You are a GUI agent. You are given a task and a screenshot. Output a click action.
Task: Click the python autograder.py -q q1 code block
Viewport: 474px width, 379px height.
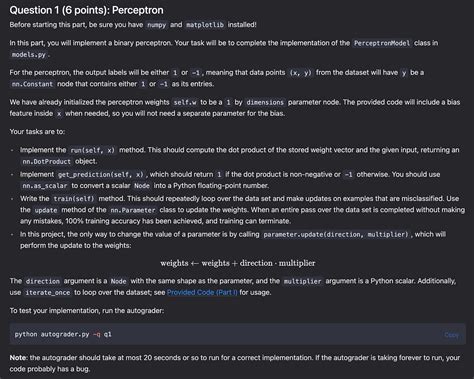[x=237, y=334]
